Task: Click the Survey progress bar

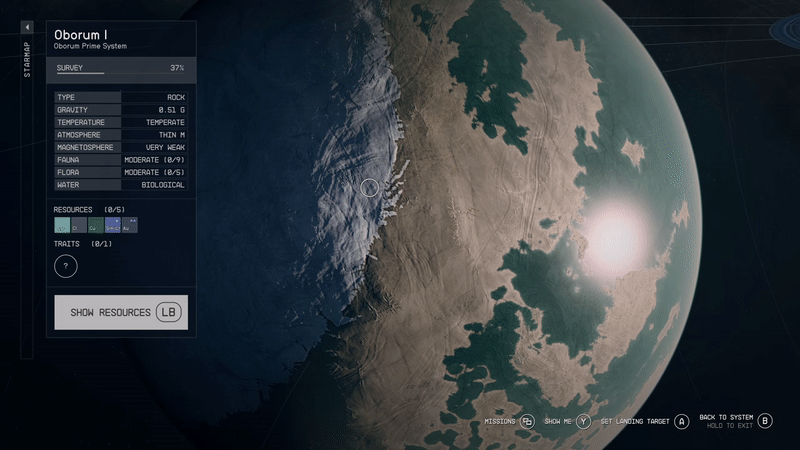Action: click(x=81, y=73)
